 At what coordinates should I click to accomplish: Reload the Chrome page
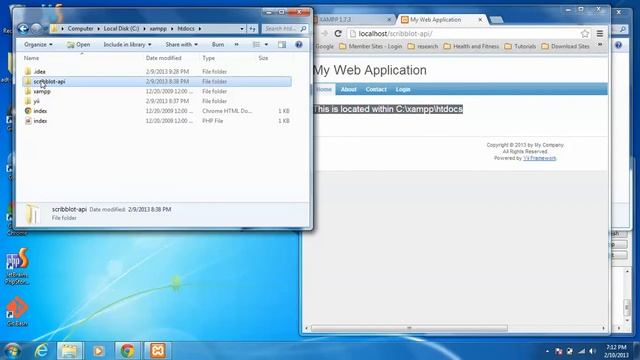click(x=338, y=33)
